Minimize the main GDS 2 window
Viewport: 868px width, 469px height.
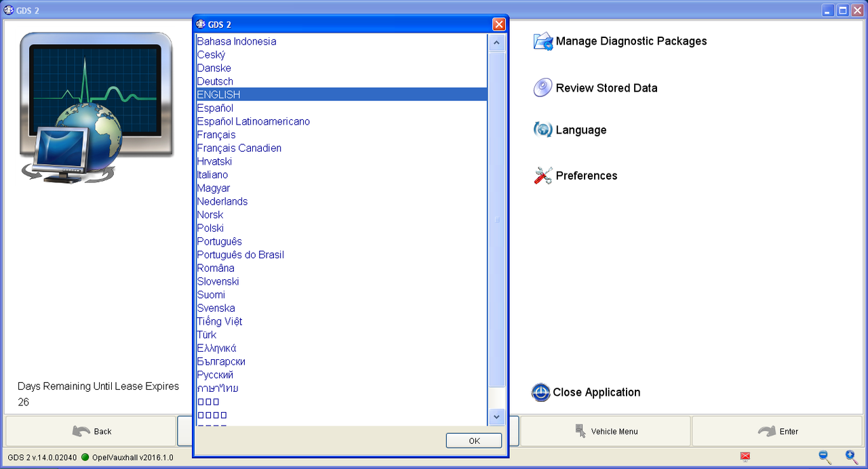click(x=829, y=10)
